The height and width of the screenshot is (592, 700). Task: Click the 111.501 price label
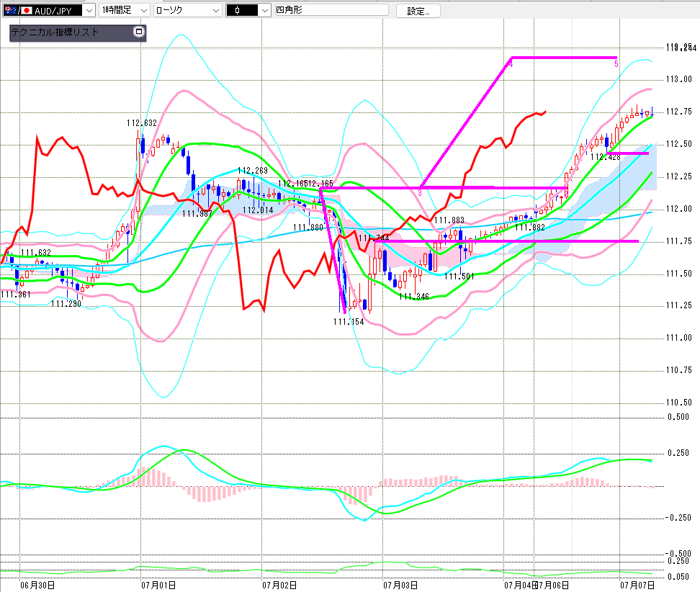(459, 277)
